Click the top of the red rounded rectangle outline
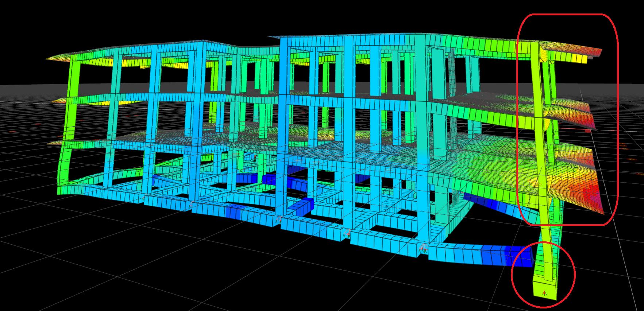The width and height of the screenshot is (644, 311). pos(567,15)
